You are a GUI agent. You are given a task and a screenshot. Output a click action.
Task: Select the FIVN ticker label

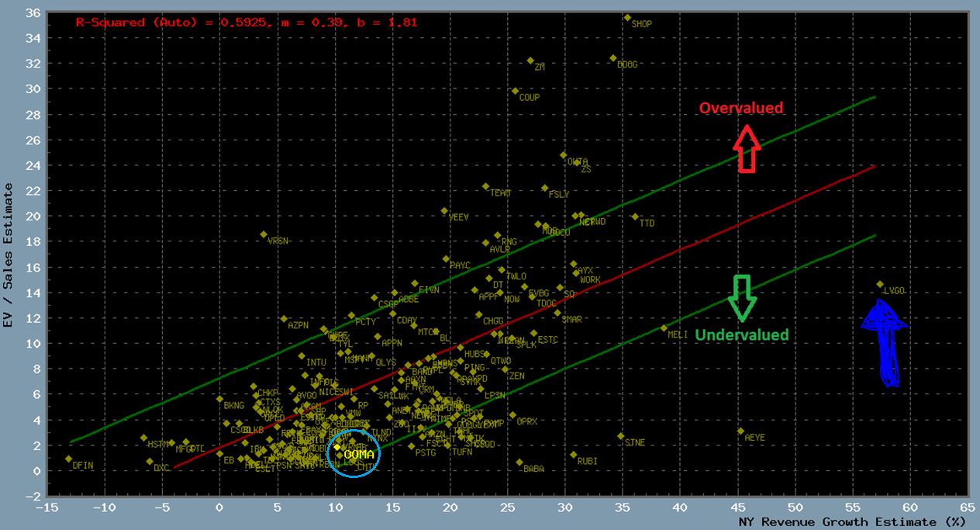point(430,290)
